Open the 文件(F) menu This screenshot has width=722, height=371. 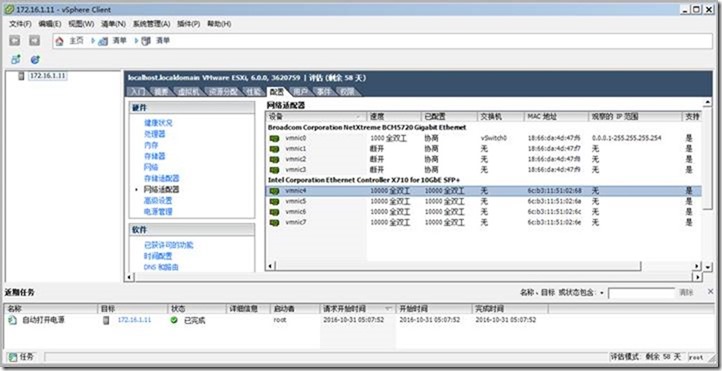pos(20,24)
